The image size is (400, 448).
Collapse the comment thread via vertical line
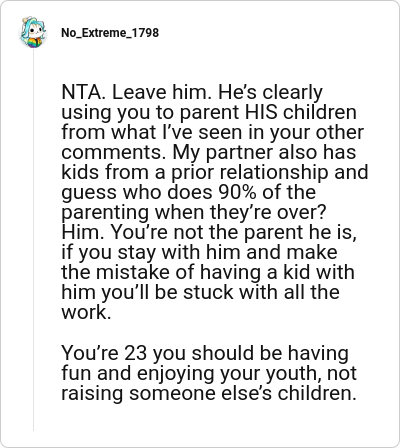33,240
